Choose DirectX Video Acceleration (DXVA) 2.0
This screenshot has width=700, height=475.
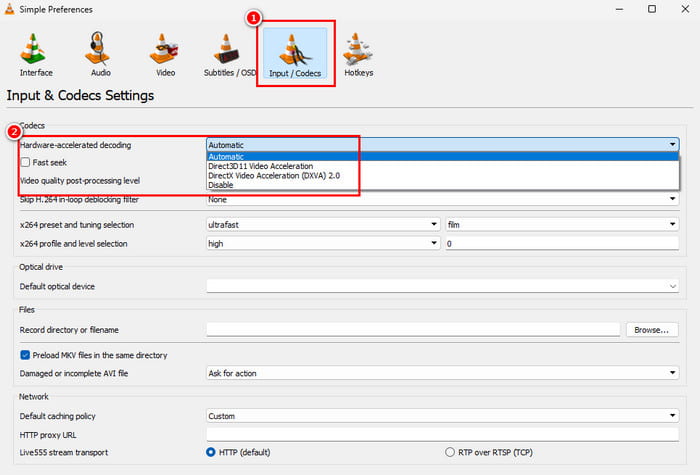tap(442, 175)
